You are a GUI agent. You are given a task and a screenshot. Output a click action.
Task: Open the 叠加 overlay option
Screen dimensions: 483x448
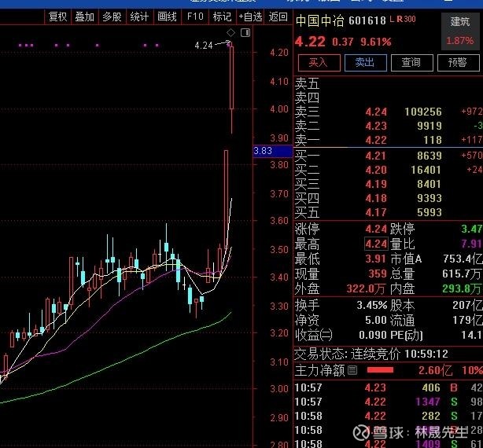click(x=84, y=17)
